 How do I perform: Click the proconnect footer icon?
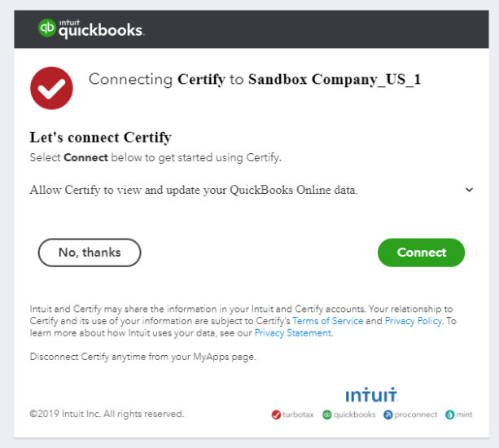[388, 415]
